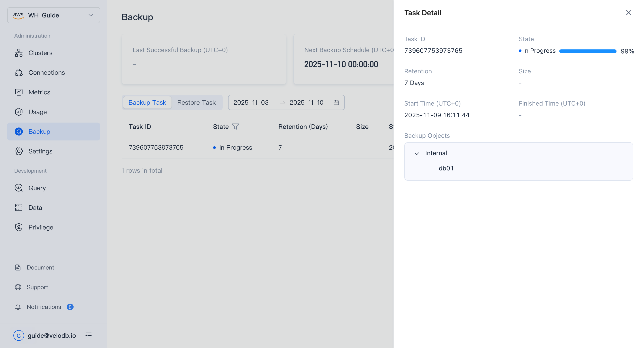Select the db01 tree item

(446, 168)
